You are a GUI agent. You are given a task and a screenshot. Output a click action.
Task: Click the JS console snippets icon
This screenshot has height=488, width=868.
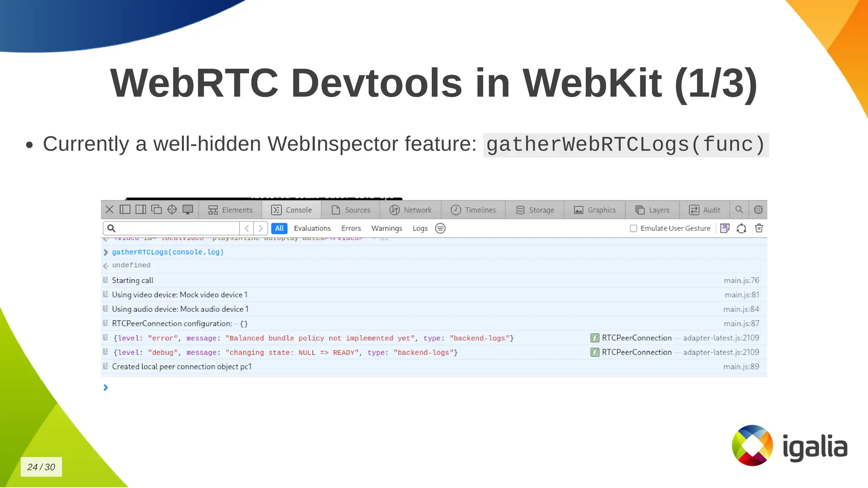click(725, 228)
